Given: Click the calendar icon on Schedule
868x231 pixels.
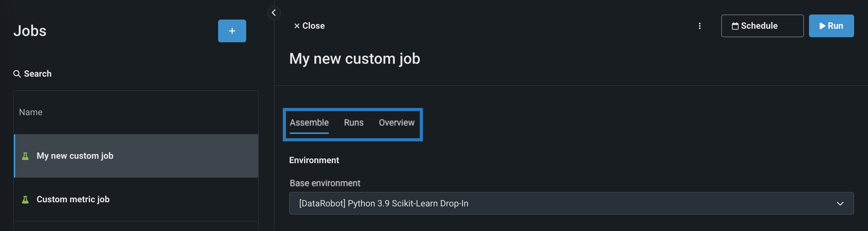Looking at the screenshot, I should [x=735, y=26].
